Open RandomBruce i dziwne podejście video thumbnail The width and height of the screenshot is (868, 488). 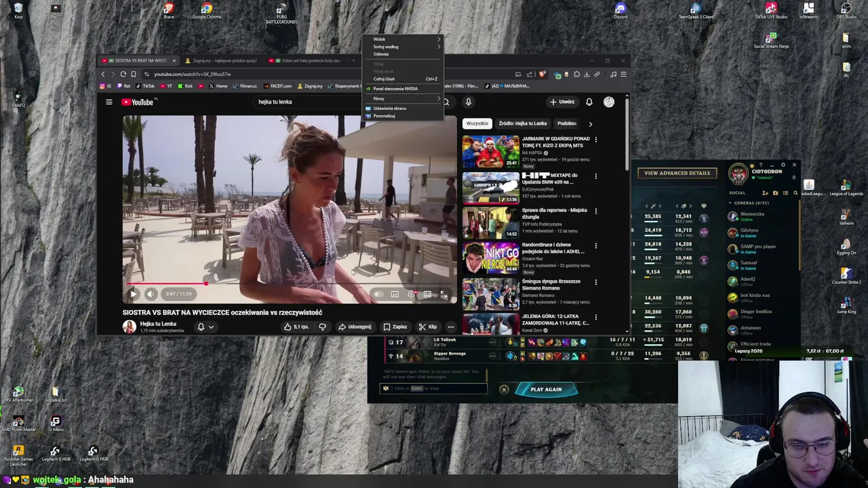click(x=491, y=257)
